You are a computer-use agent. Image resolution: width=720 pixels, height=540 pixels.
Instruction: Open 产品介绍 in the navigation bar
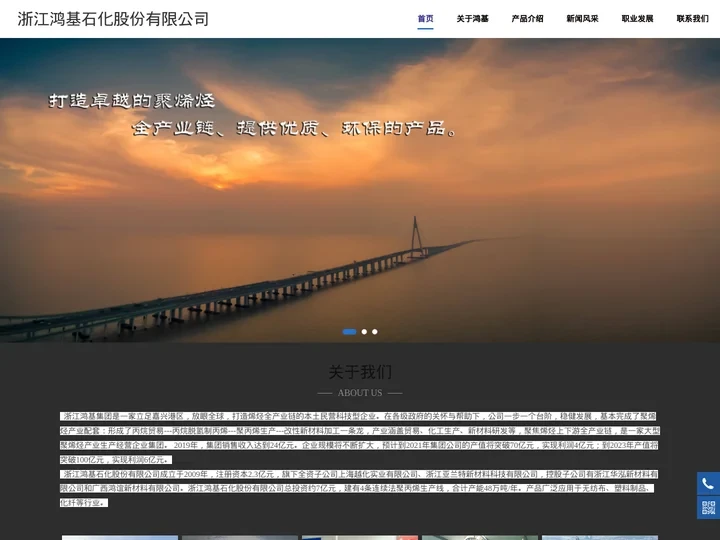point(527,19)
